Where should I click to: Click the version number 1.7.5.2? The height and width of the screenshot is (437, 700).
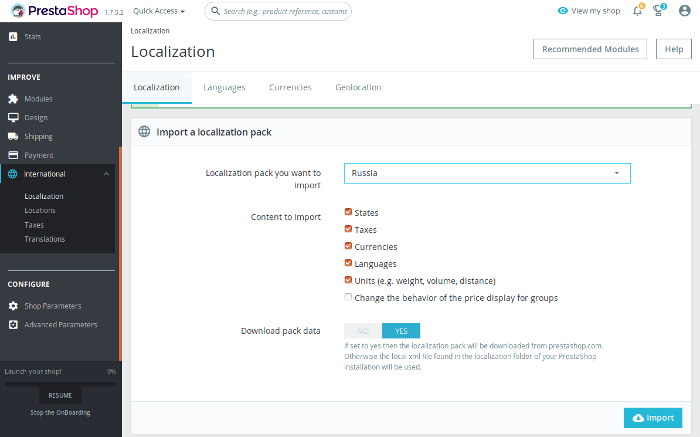114,12
